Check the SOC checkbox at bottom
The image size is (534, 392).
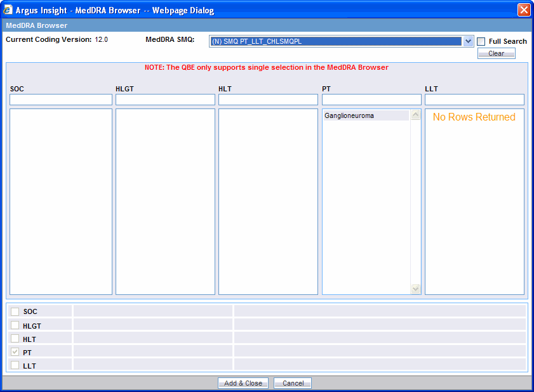[x=15, y=311]
